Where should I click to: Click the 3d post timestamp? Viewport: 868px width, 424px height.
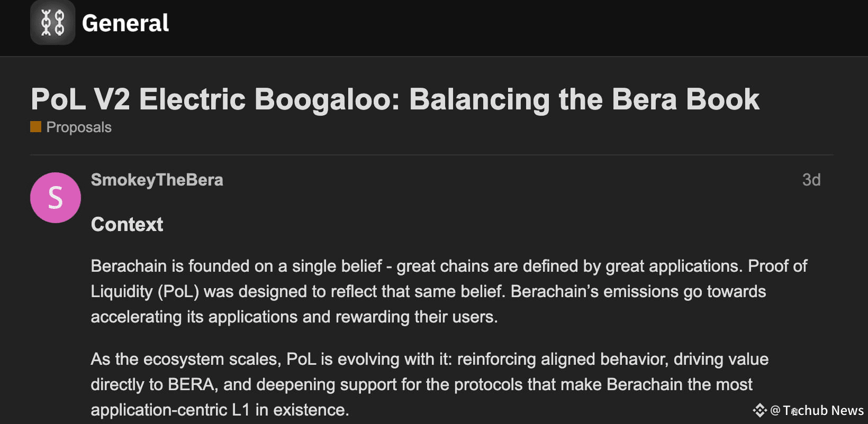pyautogui.click(x=811, y=180)
